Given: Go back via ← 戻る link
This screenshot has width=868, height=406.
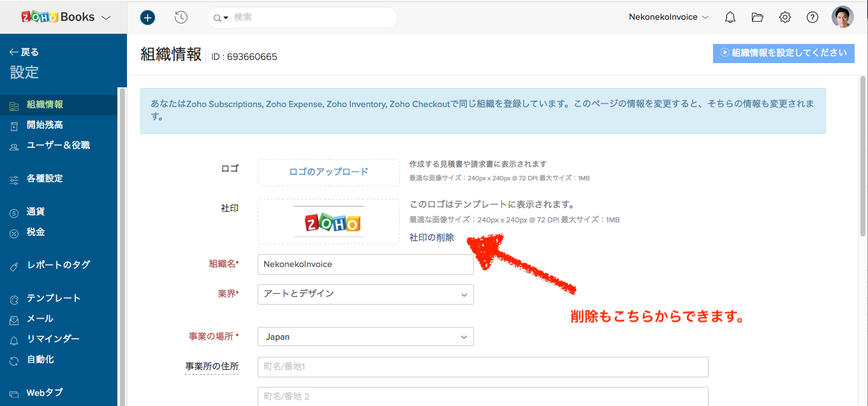Looking at the screenshot, I should pos(24,52).
